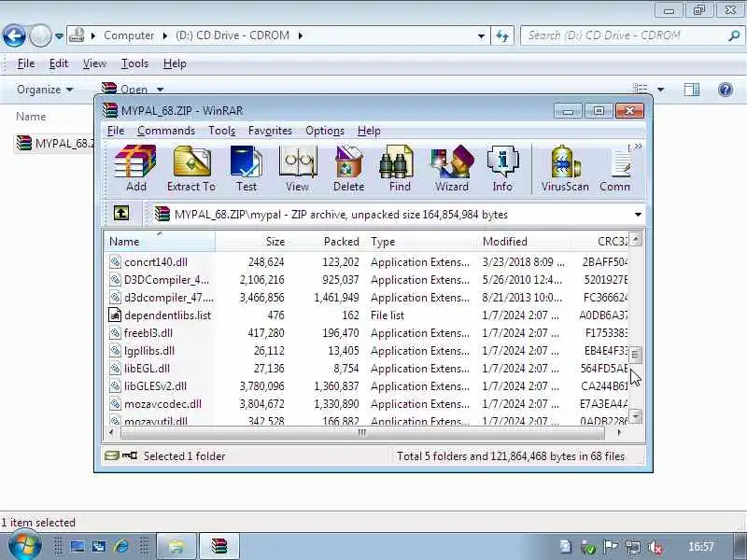Sort the file list by Packed column
Image resolution: width=747 pixels, height=560 pixels.
326,242
